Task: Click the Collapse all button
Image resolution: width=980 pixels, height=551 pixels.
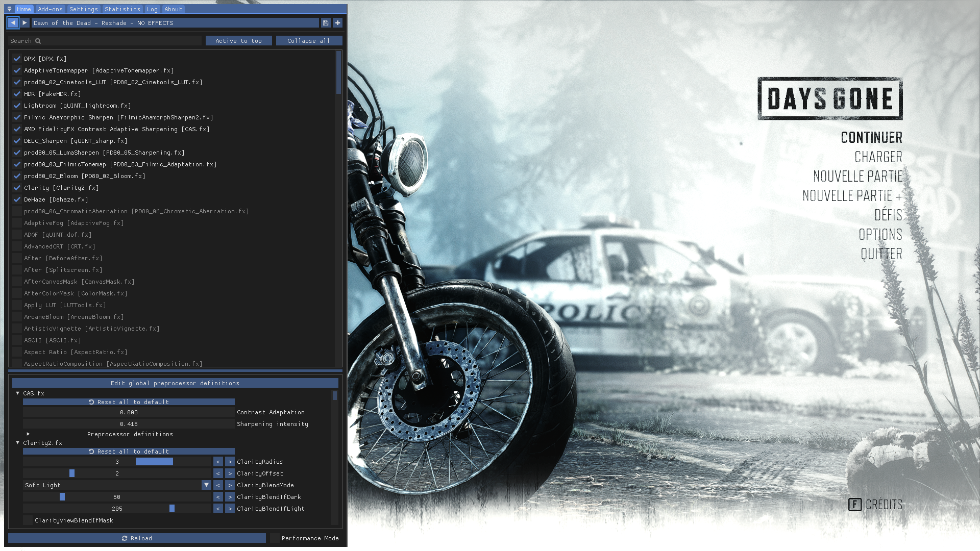Action: point(309,41)
